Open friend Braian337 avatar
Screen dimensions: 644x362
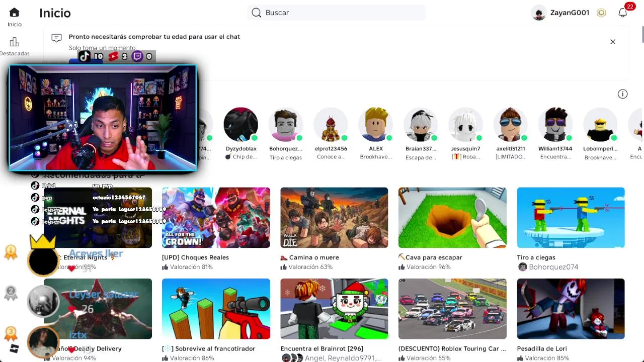(x=421, y=125)
